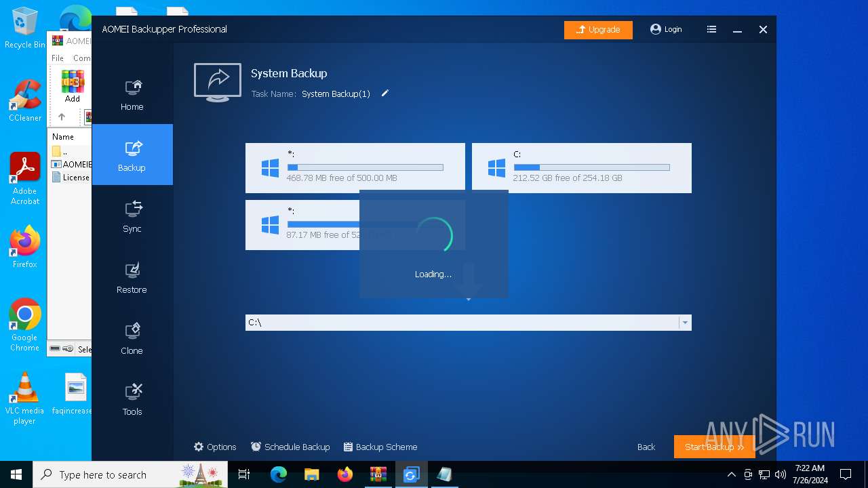The height and width of the screenshot is (488, 868).
Task: Click Start Backup button
Action: [x=714, y=447]
